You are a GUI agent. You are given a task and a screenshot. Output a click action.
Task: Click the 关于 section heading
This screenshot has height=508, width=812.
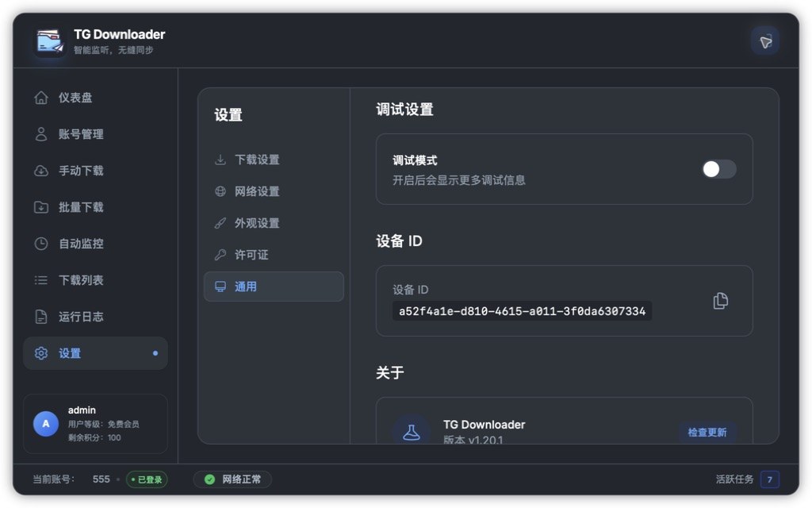[390, 373]
